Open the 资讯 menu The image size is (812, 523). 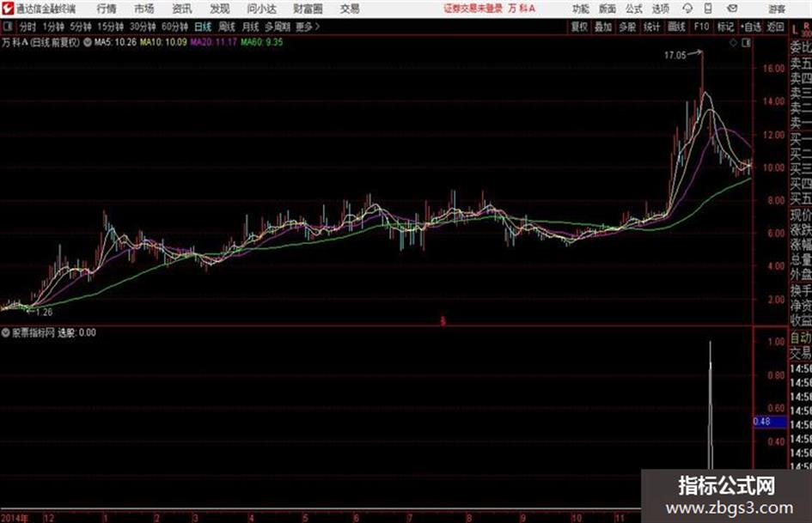(182, 9)
